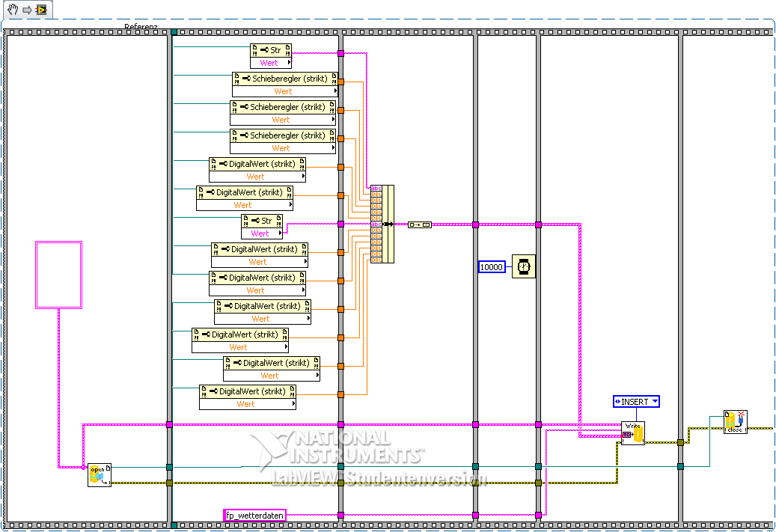
Task: Select the DB Tools close connection node
Action: (x=736, y=422)
